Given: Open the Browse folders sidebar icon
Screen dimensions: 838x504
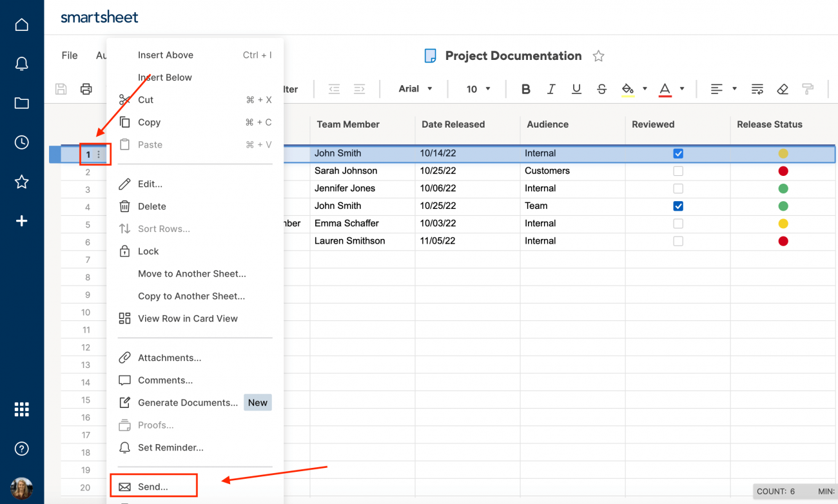Looking at the screenshot, I should [21, 103].
